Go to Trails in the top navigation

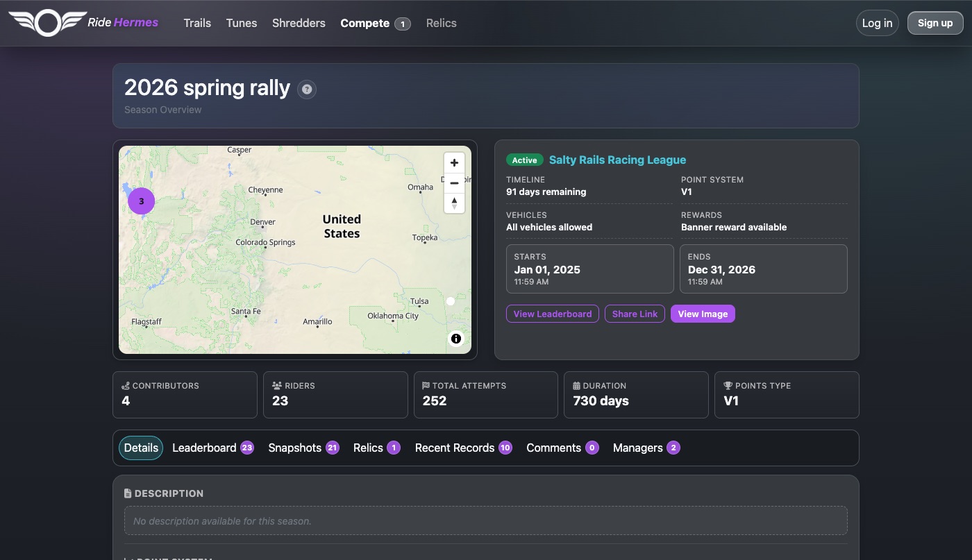(197, 23)
